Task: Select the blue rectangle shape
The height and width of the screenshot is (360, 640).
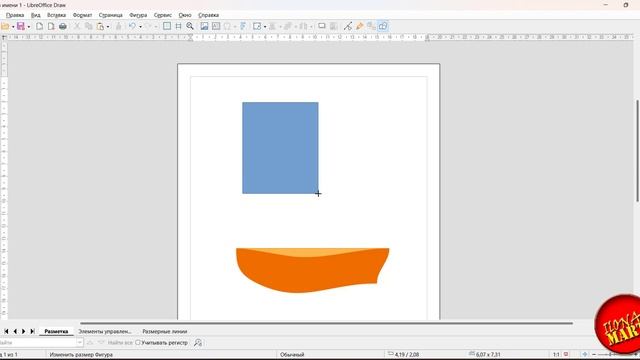Action: point(280,148)
